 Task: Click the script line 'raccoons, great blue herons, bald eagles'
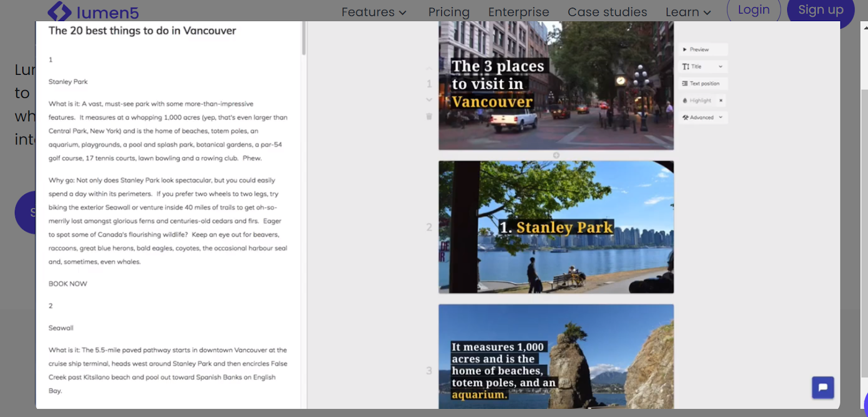pos(168,248)
